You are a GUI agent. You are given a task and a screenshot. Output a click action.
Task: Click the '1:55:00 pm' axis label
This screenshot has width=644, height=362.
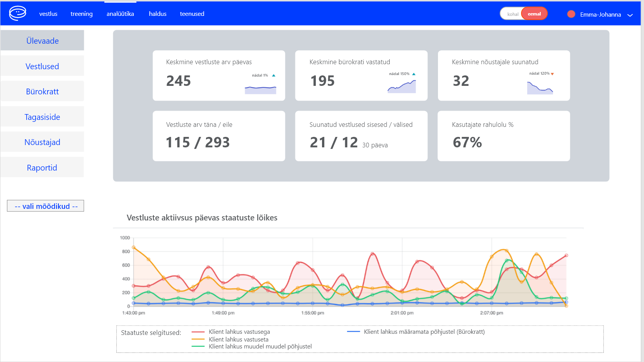tap(313, 313)
